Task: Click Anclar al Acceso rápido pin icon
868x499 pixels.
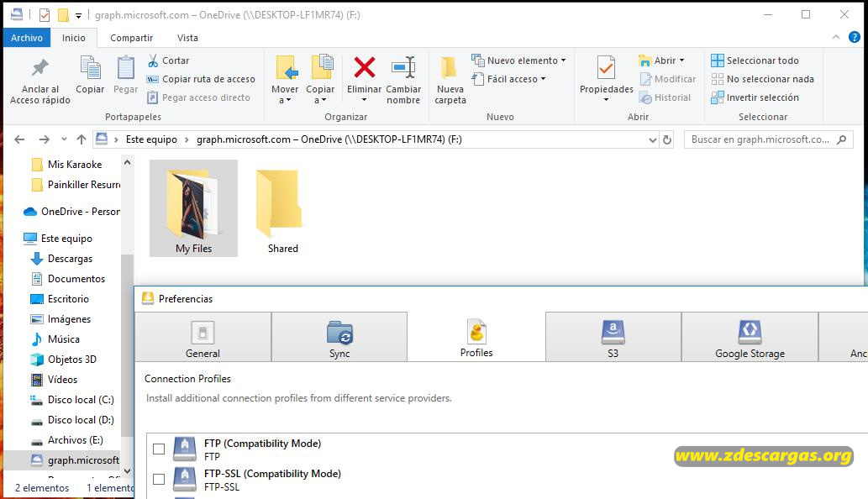Action: [x=39, y=67]
